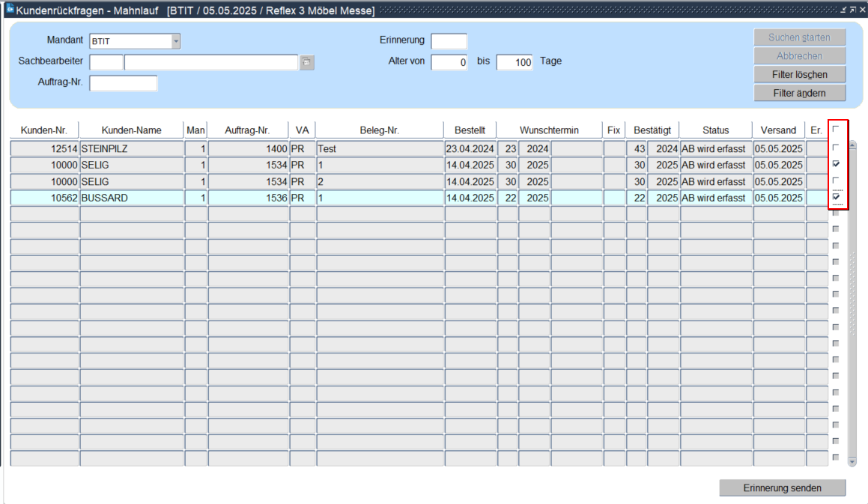Open the Mandant dropdown
The width and height of the screenshot is (868, 504).
click(x=176, y=41)
